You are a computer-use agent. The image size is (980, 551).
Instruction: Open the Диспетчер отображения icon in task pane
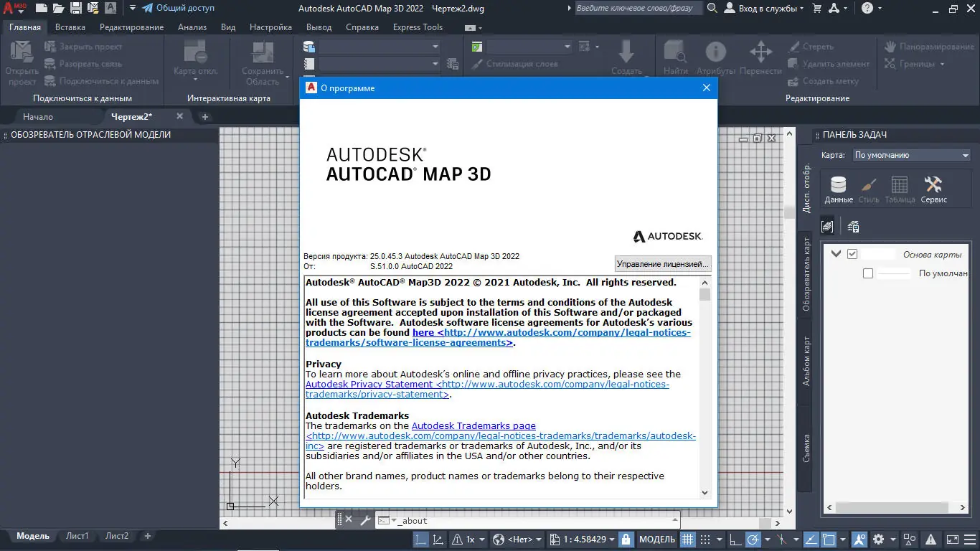point(827,226)
